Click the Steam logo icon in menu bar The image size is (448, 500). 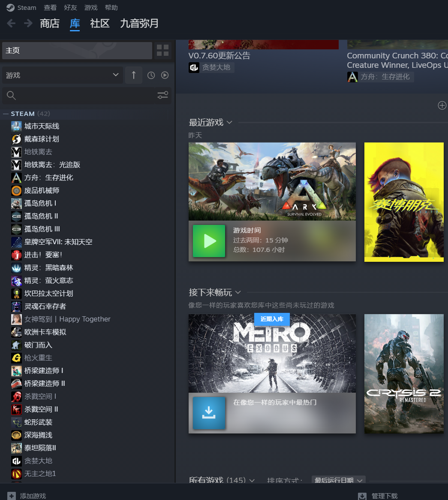pos(10,8)
